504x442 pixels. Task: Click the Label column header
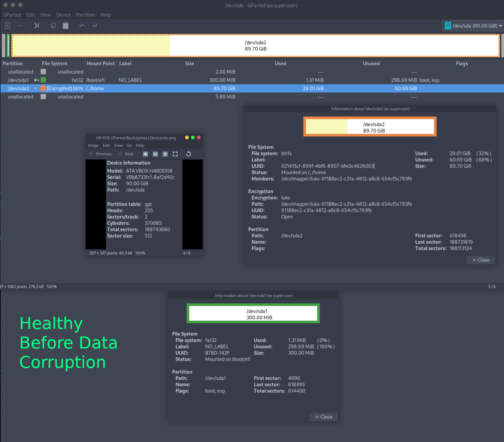point(130,63)
